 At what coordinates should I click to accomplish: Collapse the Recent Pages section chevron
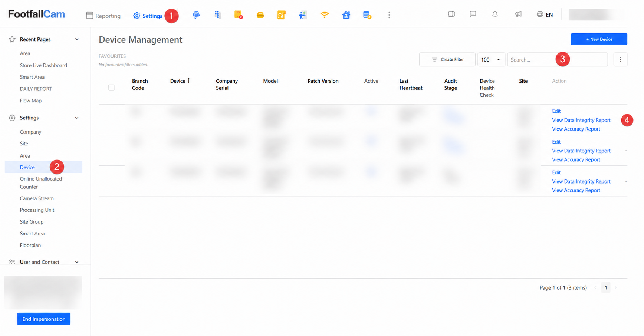pyautogui.click(x=77, y=39)
